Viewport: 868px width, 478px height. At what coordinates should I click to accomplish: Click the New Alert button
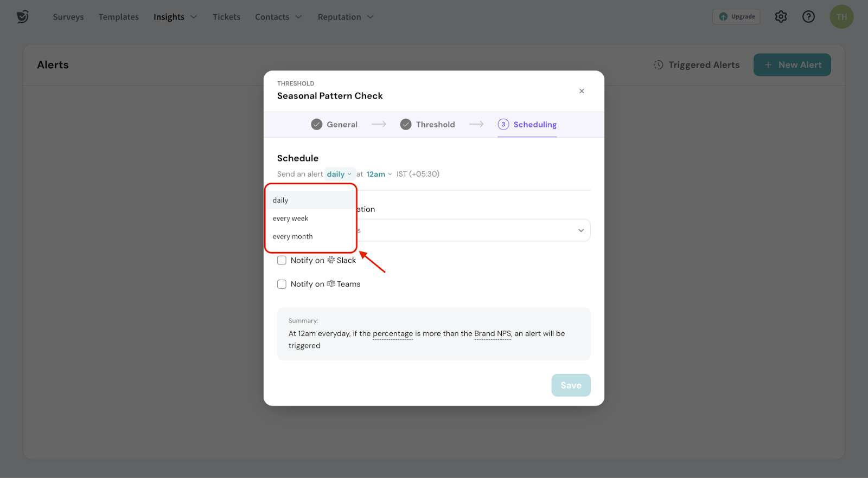click(x=792, y=65)
